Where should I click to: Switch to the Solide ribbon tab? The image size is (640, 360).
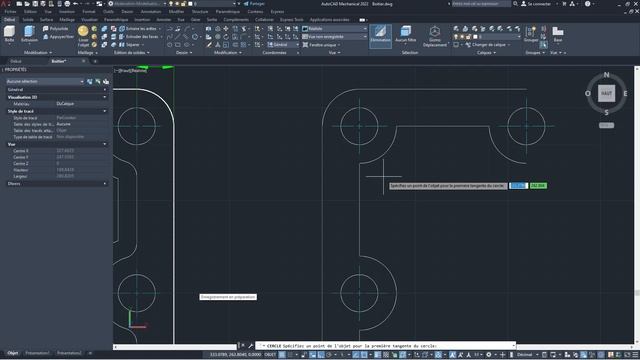click(x=28, y=20)
